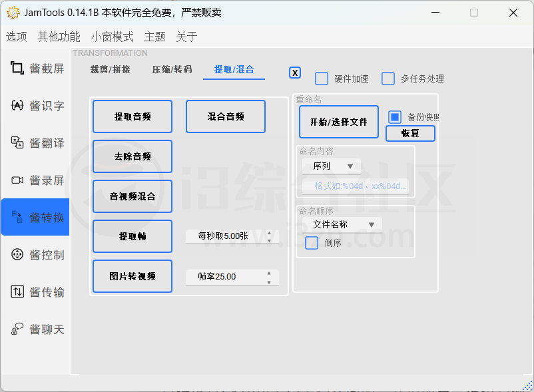Viewport: 534px width, 392px height.
Task: Click the window resize grip at the corner
Action: [x=528, y=386]
